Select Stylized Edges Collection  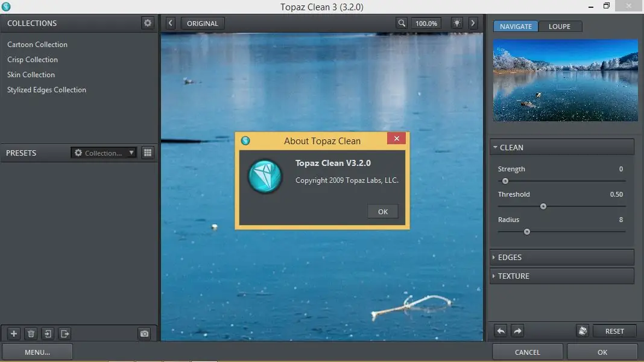point(47,89)
